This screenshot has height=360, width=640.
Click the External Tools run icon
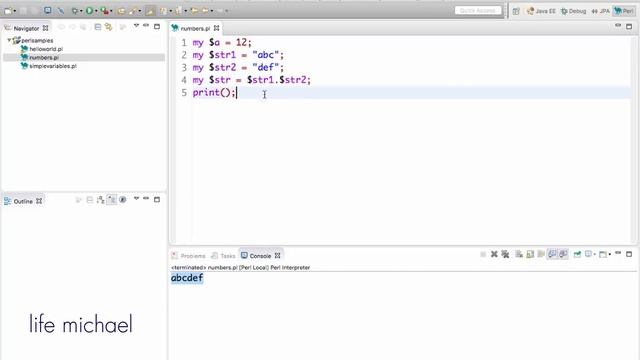coord(105,11)
